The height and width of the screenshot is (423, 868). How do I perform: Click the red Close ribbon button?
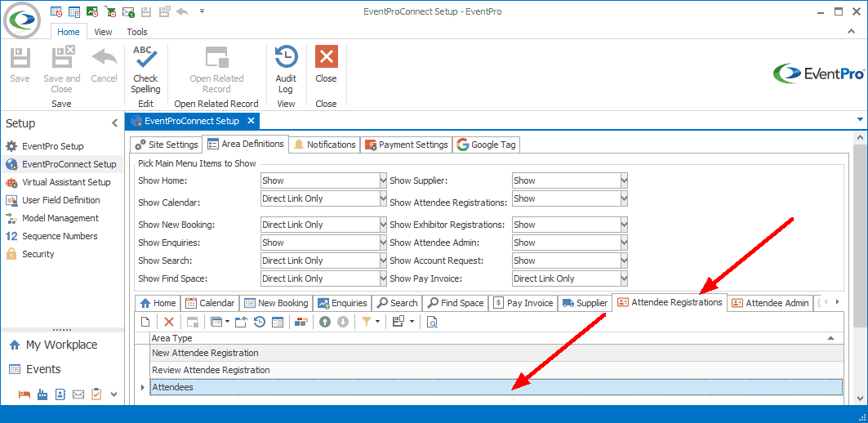point(326,65)
